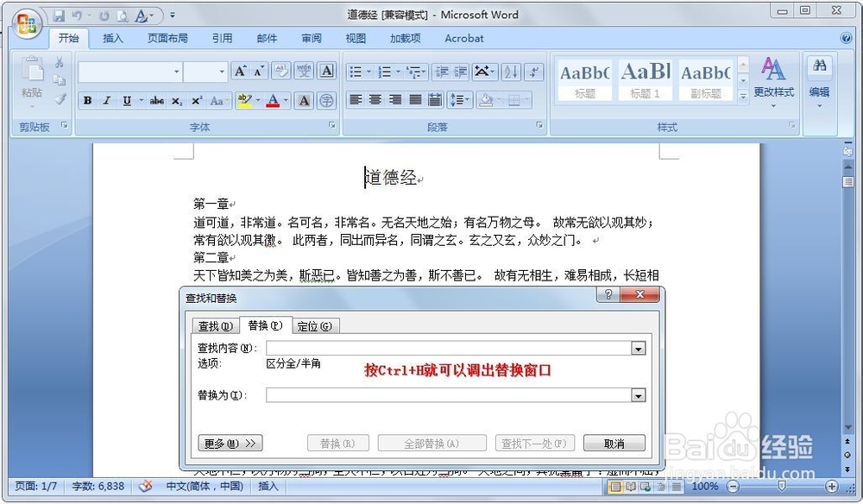The width and height of the screenshot is (863, 504).
Task: Expand dialog options with 更多 button
Action: [x=230, y=443]
